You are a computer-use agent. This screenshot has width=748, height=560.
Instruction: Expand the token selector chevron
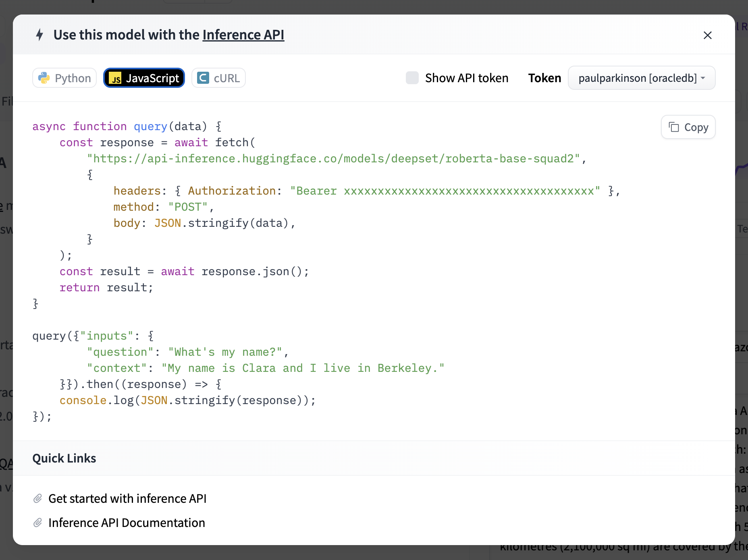point(704,78)
